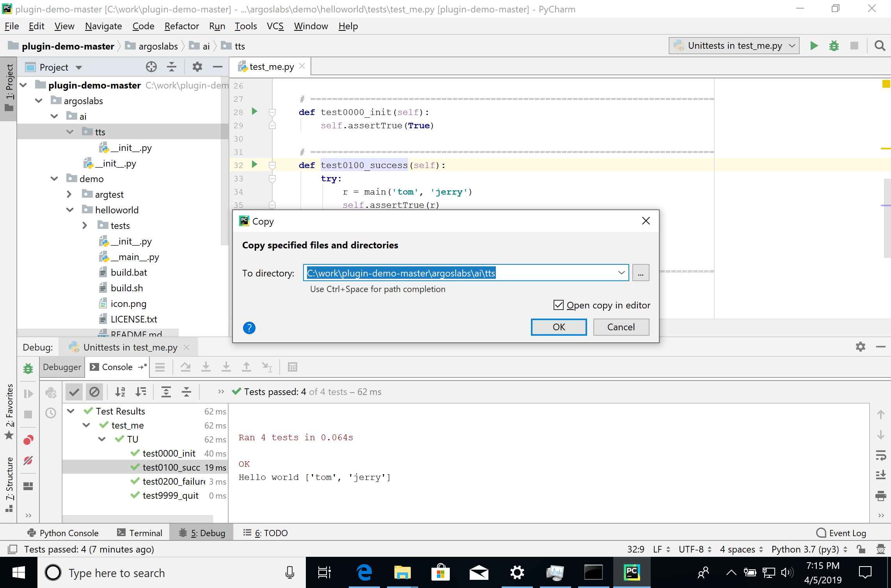
Task: Click the UTF-8 encoding selector in status bar
Action: click(695, 549)
